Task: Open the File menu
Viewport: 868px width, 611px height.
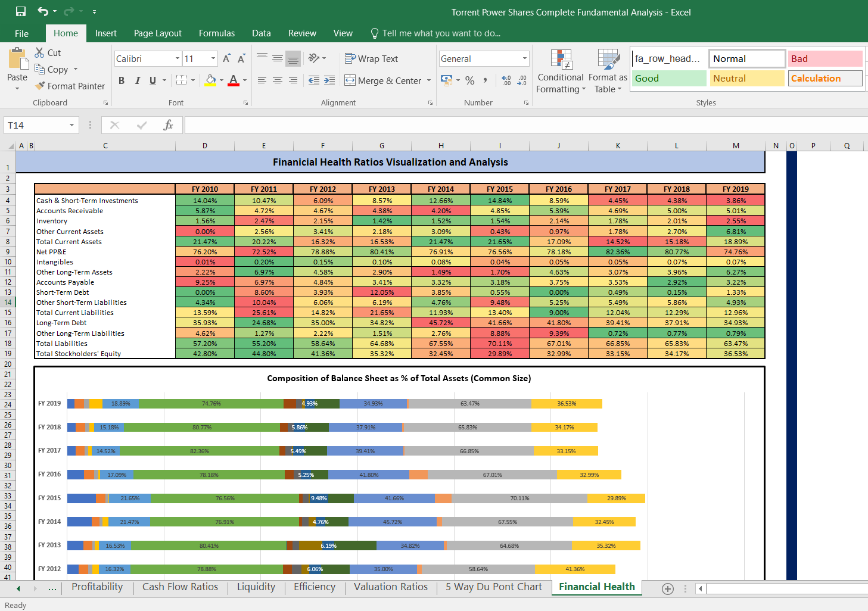Action: [21, 33]
